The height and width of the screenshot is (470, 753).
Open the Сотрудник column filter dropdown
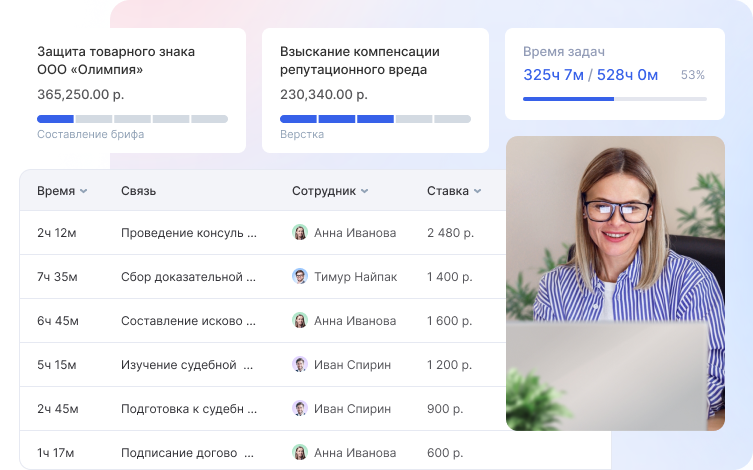coord(365,191)
